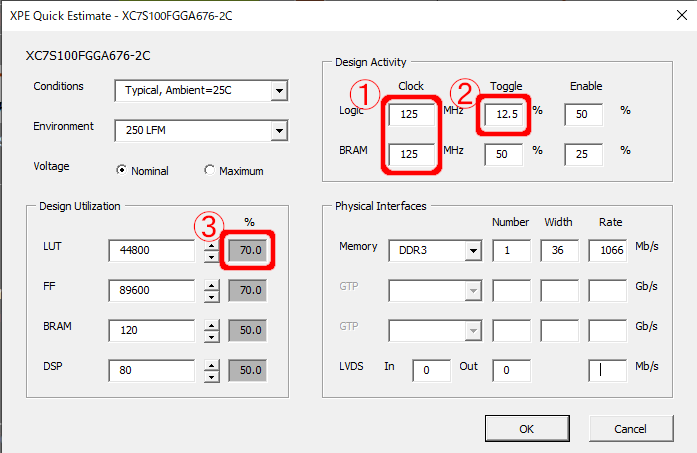Click the BRAM count field 120
The width and height of the screenshot is (697, 453).
tap(152, 330)
